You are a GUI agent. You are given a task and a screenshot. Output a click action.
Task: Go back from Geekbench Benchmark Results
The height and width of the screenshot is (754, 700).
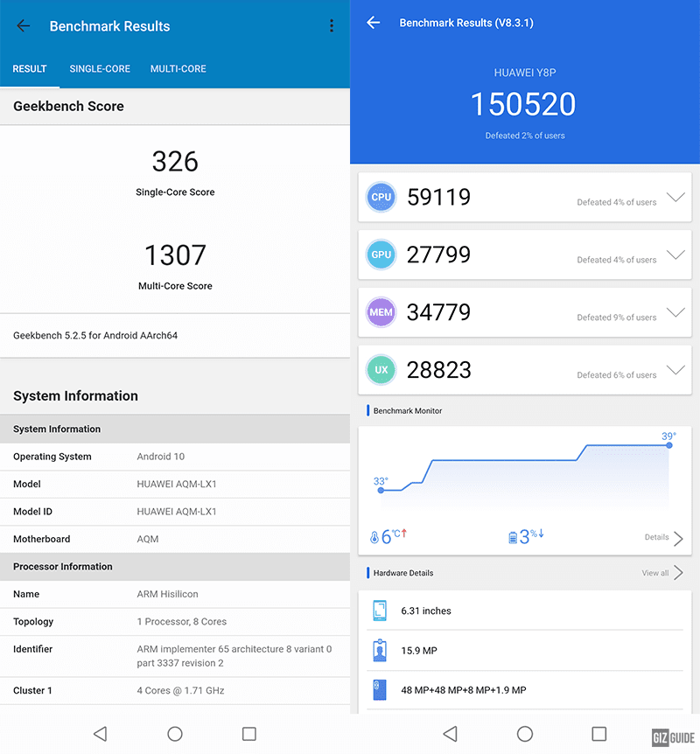click(23, 26)
